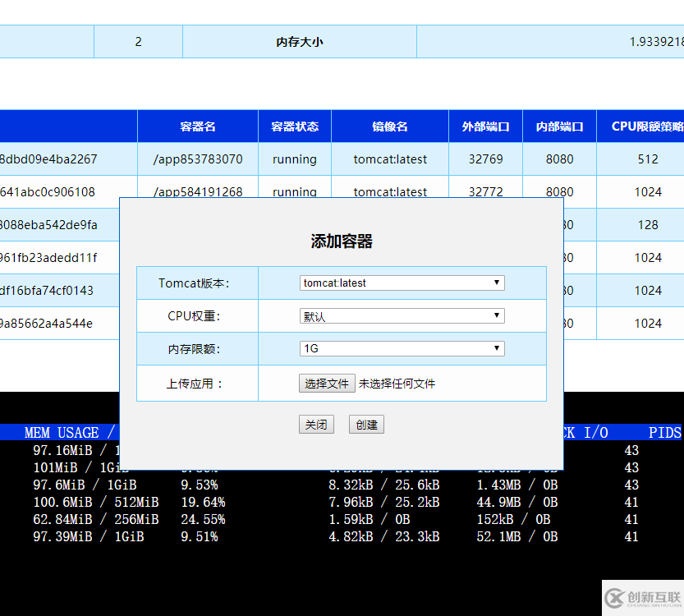Click the CPU limit 128 cell
This screenshot has width=684, height=616.
648,225
